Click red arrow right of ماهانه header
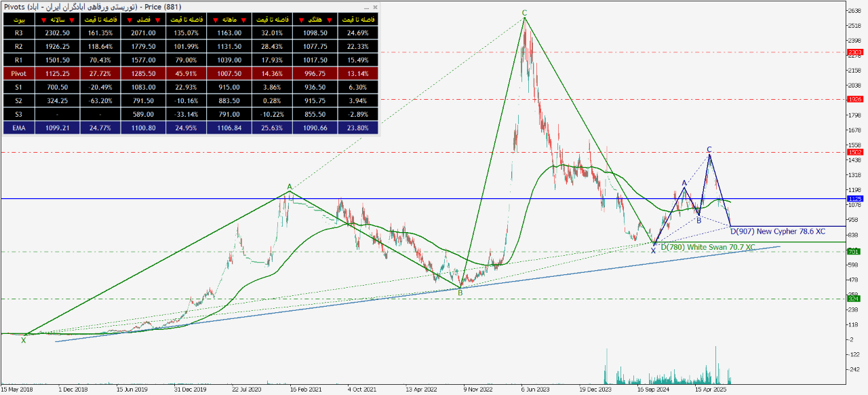The image size is (868, 395). (245, 20)
